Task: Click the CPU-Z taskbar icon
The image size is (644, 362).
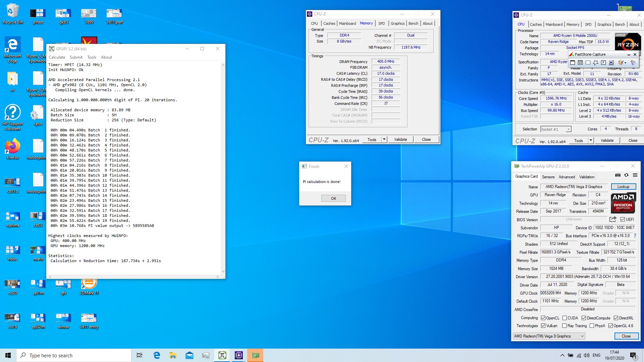Action: pyautogui.click(x=239, y=355)
